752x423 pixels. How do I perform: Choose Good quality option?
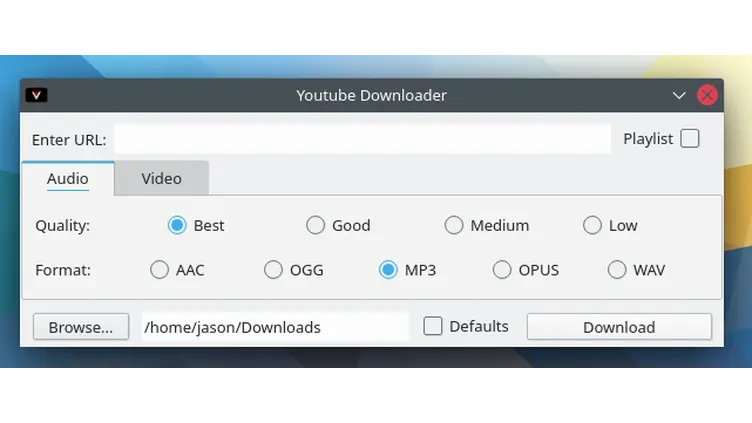pos(315,225)
